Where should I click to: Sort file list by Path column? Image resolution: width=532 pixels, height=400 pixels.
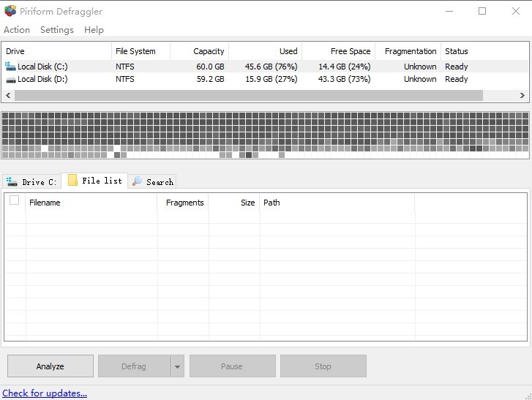pos(337,203)
